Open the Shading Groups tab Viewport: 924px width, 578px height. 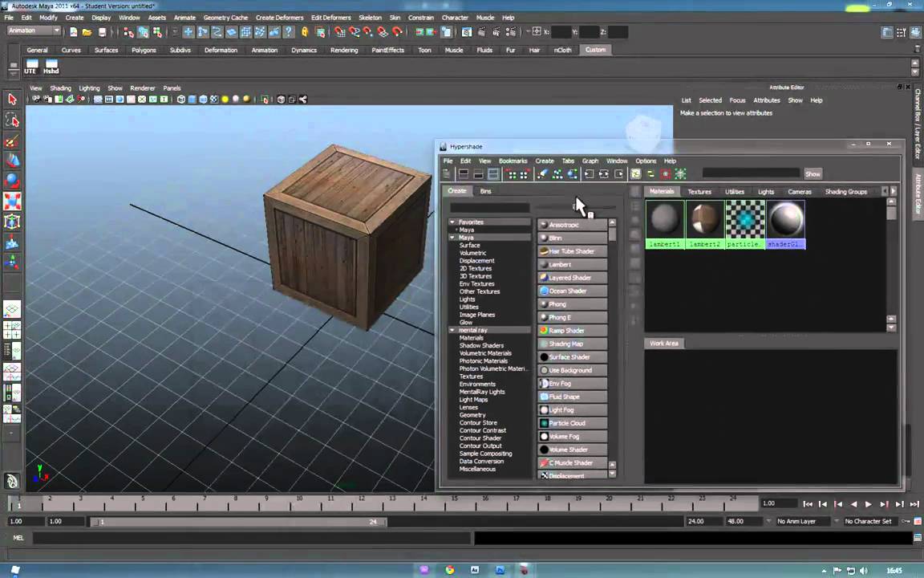point(845,192)
